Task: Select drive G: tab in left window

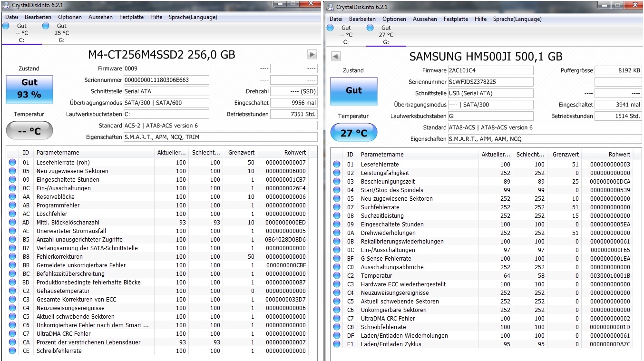Action: coord(61,33)
